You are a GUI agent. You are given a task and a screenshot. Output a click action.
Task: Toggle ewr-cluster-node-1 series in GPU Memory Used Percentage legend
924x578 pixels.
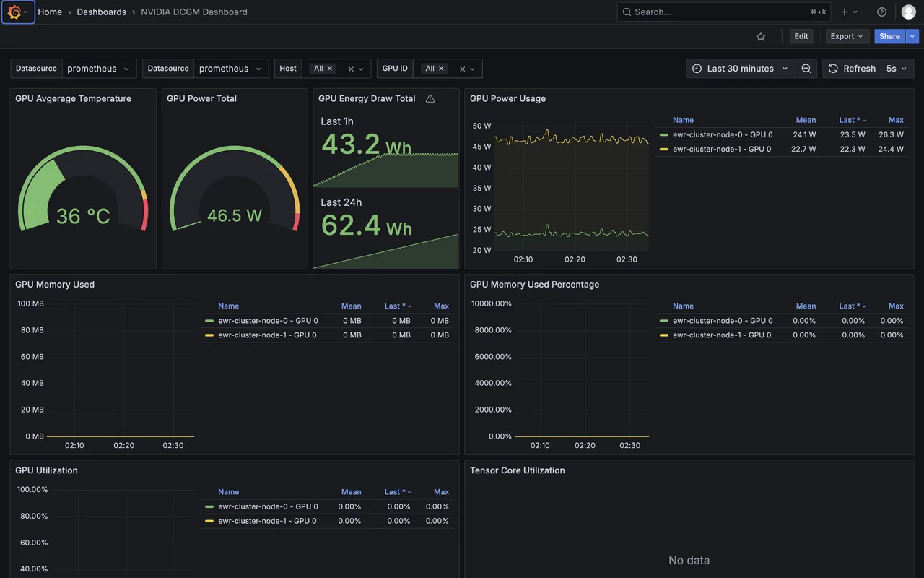tap(722, 335)
